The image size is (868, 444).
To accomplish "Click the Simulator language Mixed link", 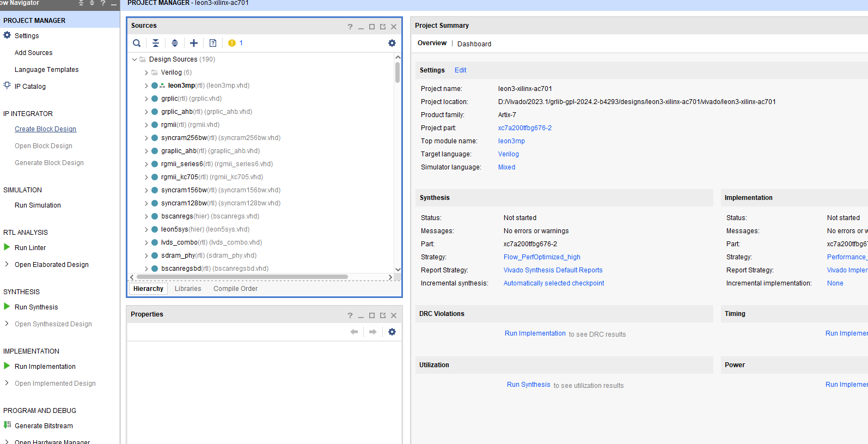I will tap(506, 167).
